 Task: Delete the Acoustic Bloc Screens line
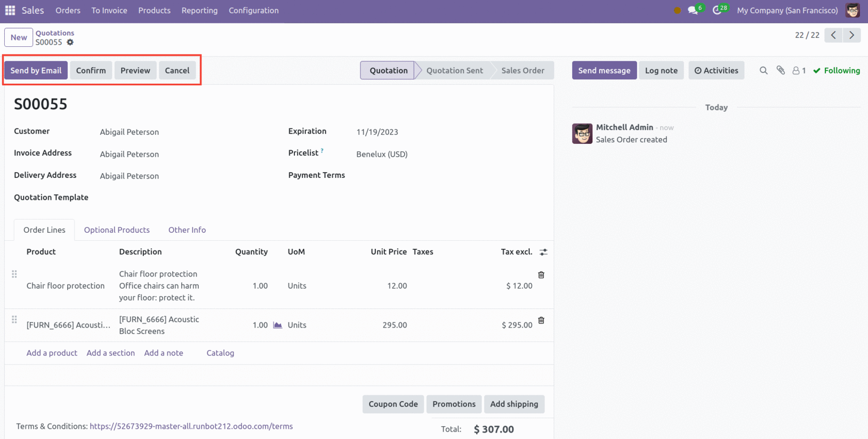(541, 320)
